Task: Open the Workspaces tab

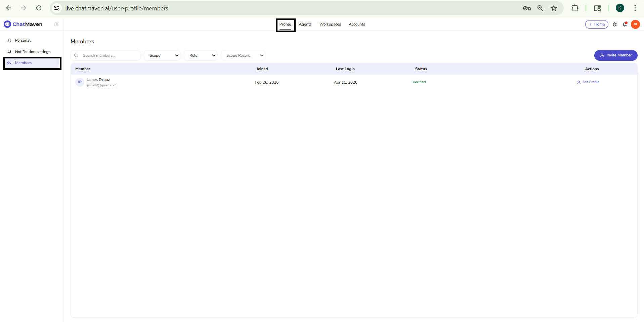Action: (330, 25)
